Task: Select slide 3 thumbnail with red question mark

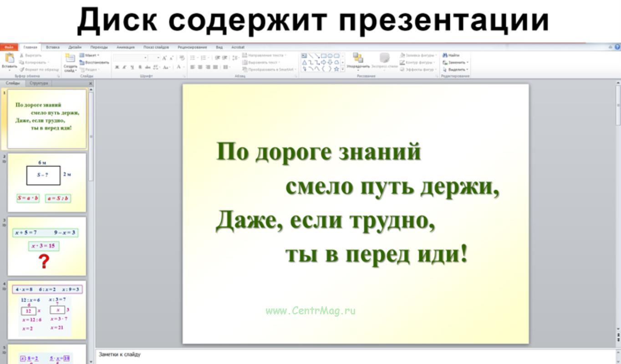Action: click(47, 246)
